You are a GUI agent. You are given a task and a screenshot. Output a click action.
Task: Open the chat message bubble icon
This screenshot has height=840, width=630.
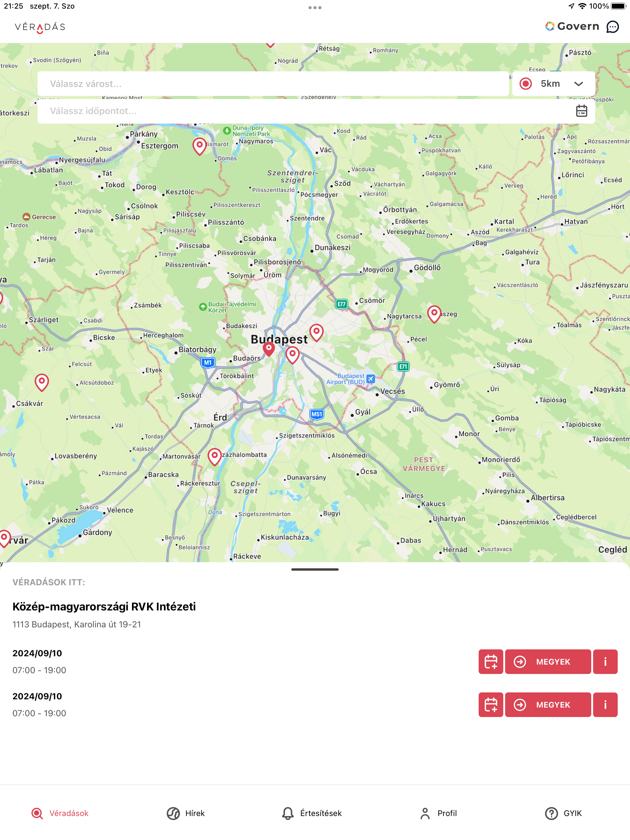[x=612, y=26]
